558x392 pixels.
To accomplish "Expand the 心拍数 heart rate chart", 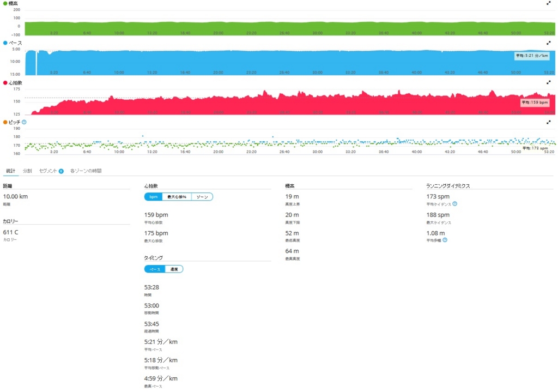I will click(548, 82).
